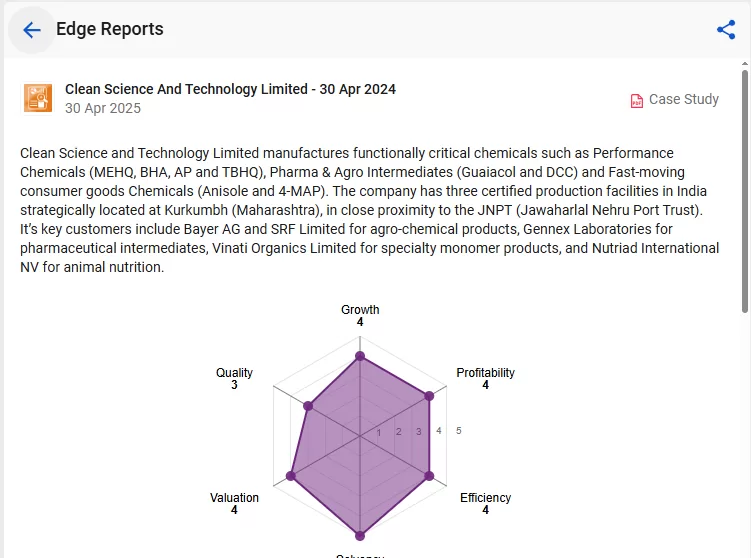Open the orange report thumbnail icon

pos(38,98)
